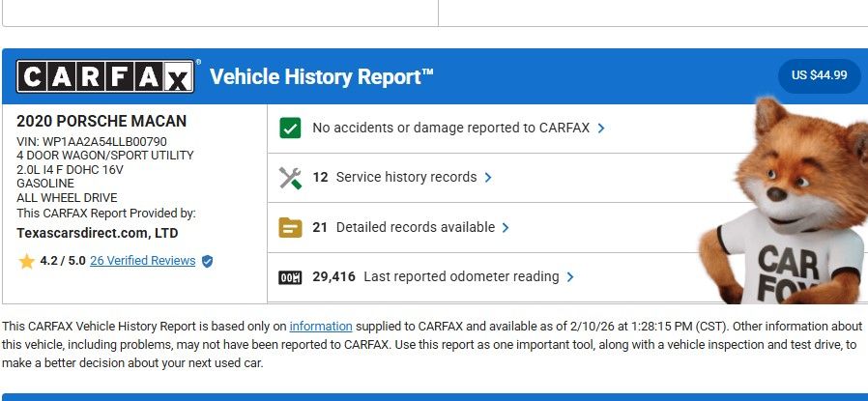Click the wrench service history icon
The width and height of the screenshot is (868, 401).
[290, 178]
